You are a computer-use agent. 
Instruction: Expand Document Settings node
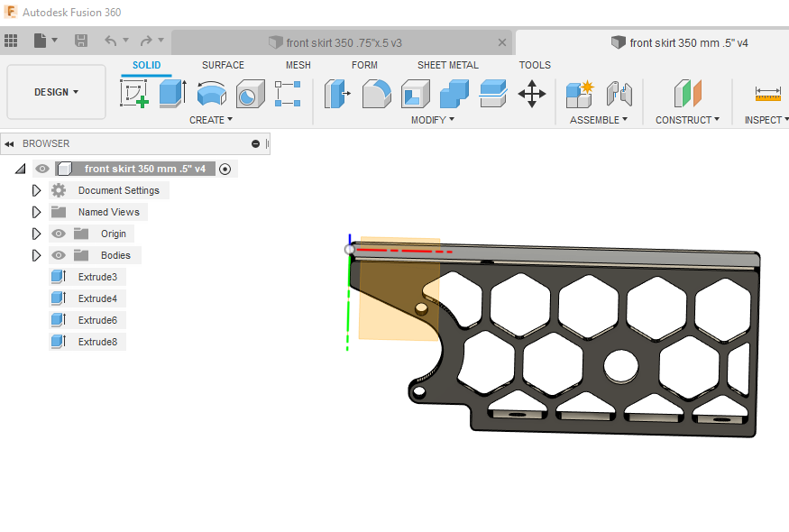[36, 191]
